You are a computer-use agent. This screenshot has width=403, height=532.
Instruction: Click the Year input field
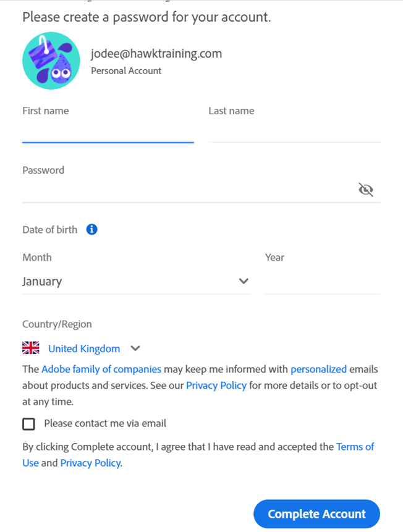coord(323,281)
